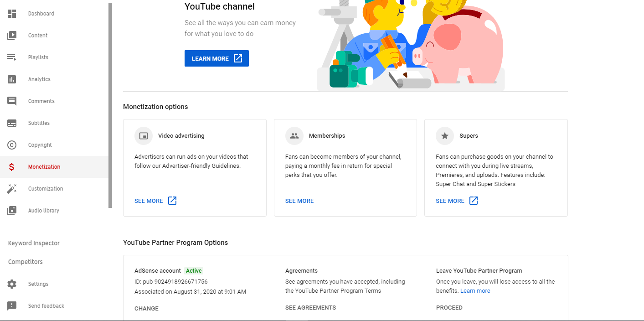The width and height of the screenshot is (644, 321).
Task: Click the Video advertising card icon
Action: tap(144, 136)
